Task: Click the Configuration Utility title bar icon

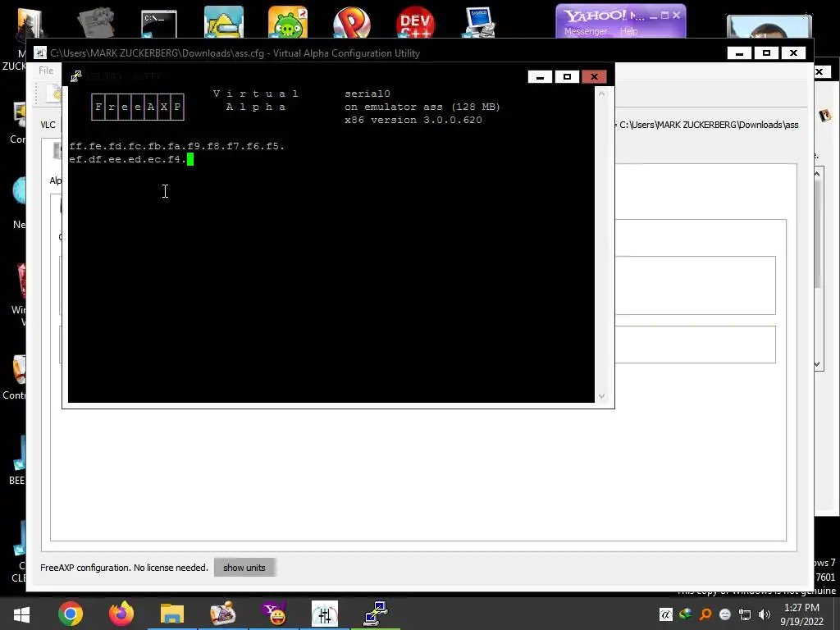Action: (39, 53)
